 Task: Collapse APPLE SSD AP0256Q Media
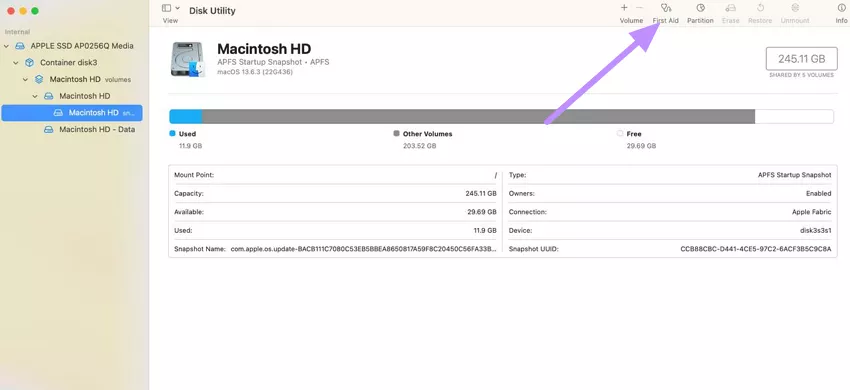pyautogui.click(x=6, y=46)
